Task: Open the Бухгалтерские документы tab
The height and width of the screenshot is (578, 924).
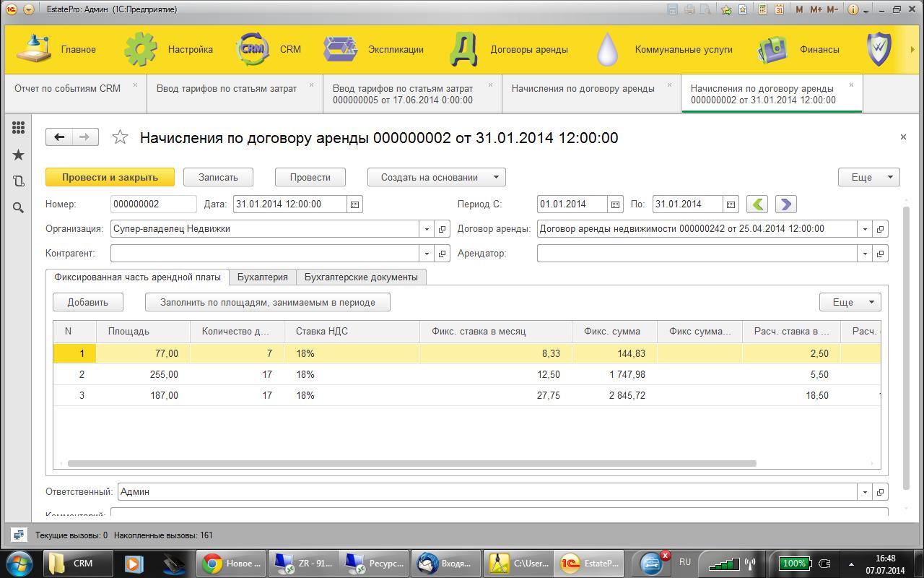Action: click(361, 277)
